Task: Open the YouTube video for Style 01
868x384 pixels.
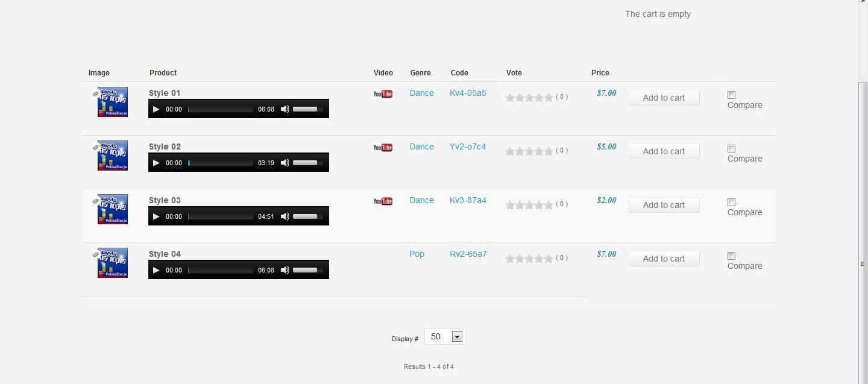Action: pyautogui.click(x=383, y=93)
